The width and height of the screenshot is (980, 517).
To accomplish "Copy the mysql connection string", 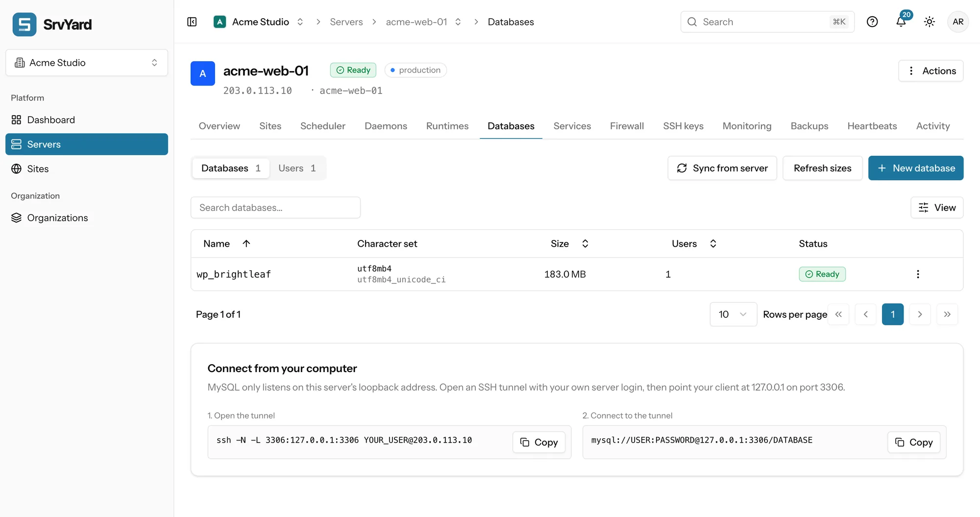I will point(914,442).
